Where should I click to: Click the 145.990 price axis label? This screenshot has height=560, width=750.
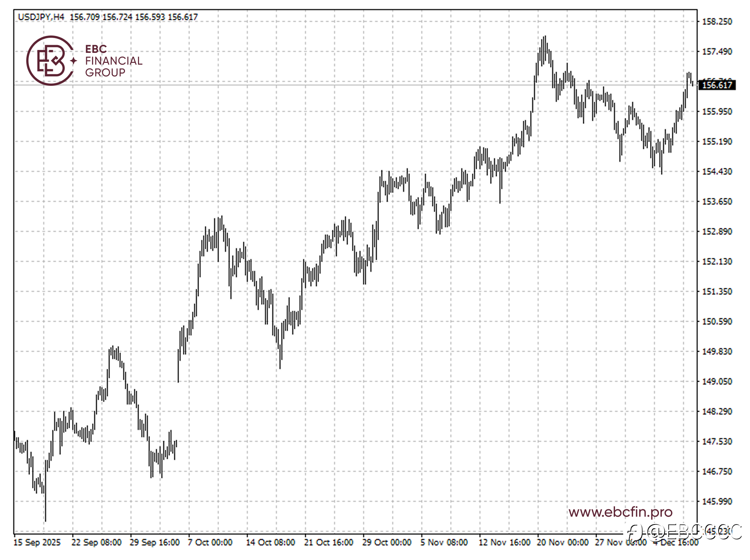click(x=717, y=501)
